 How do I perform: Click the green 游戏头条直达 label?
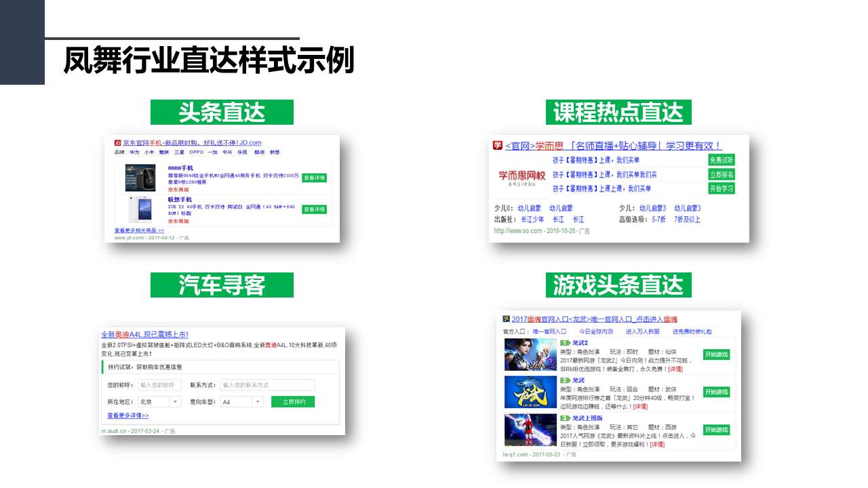tap(618, 285)
